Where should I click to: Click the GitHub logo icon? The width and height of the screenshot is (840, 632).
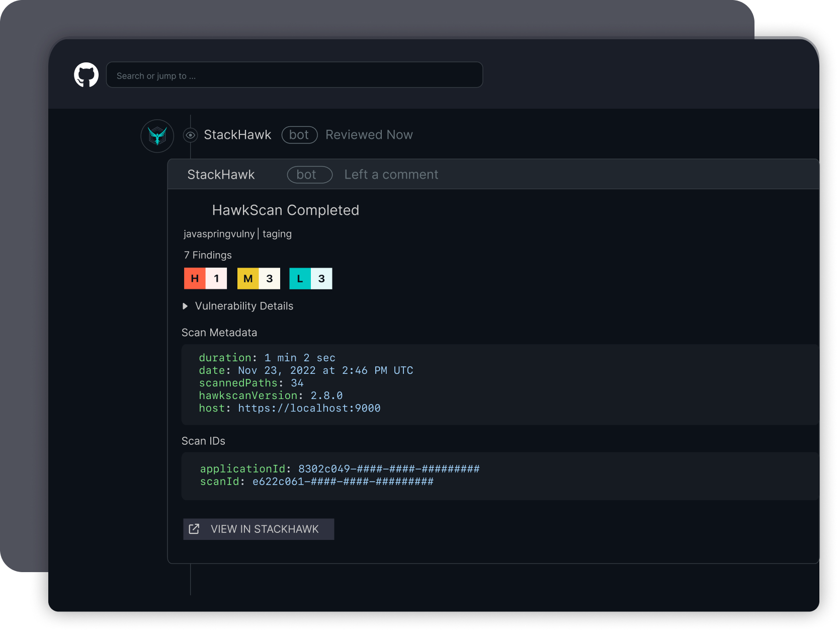tap(87, 75)
